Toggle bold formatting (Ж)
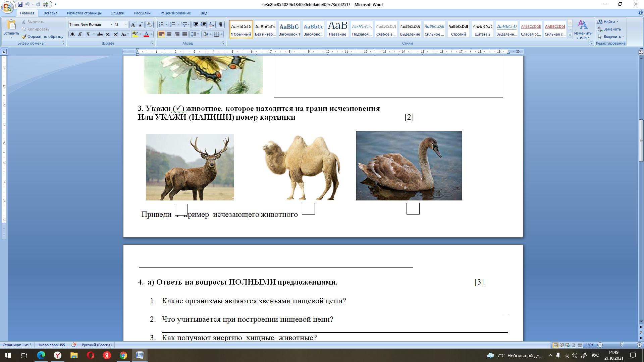This screenshot has height=362, width=644. [72, 34]
